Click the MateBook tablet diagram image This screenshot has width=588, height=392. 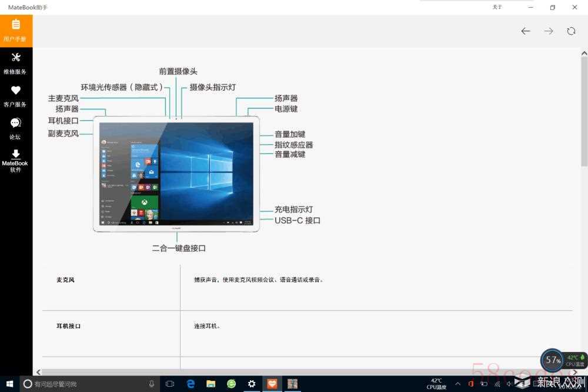tap(176, 174)
